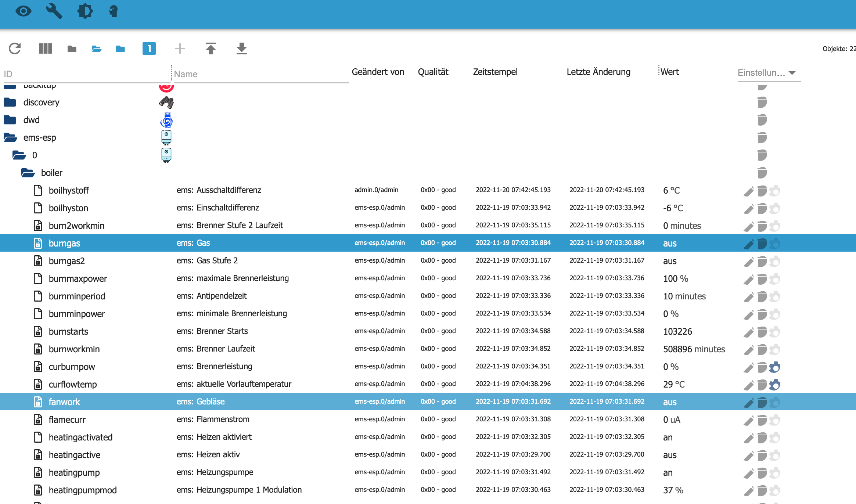Click the collapse all folders icon
This screenshot has width=856, height=504.
[72, 48]
